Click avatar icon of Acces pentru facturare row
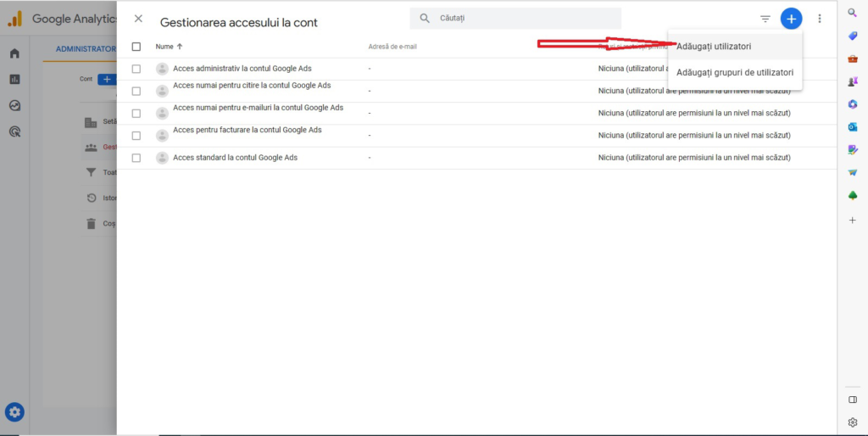This screenshot has width=868, height=436. click(162, 136)
